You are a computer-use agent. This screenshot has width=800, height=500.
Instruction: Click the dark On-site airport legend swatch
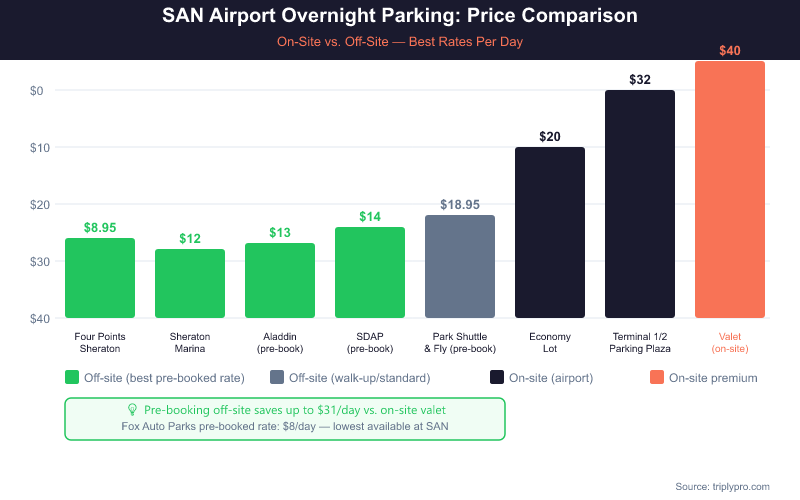[x=497, y=378]
